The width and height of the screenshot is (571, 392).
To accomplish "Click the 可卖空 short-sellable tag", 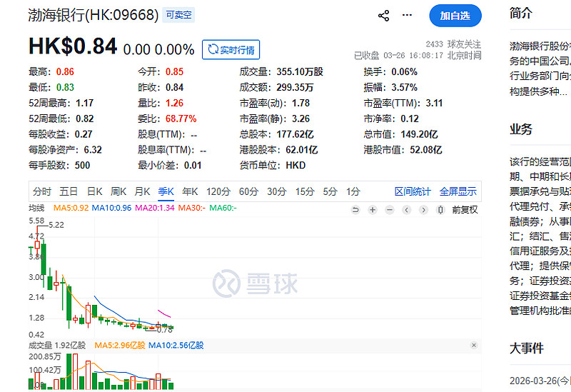I will coord(178,15).
